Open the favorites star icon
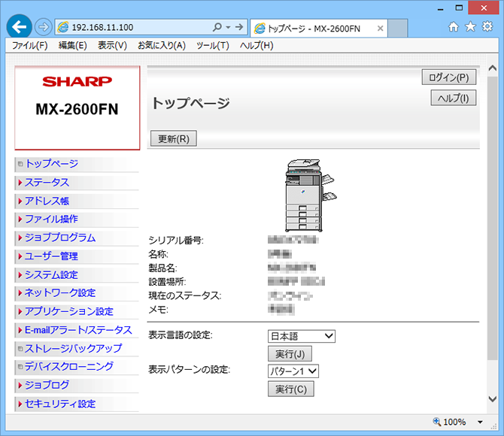This screenshot has height=436, width=504. [470, 27]
